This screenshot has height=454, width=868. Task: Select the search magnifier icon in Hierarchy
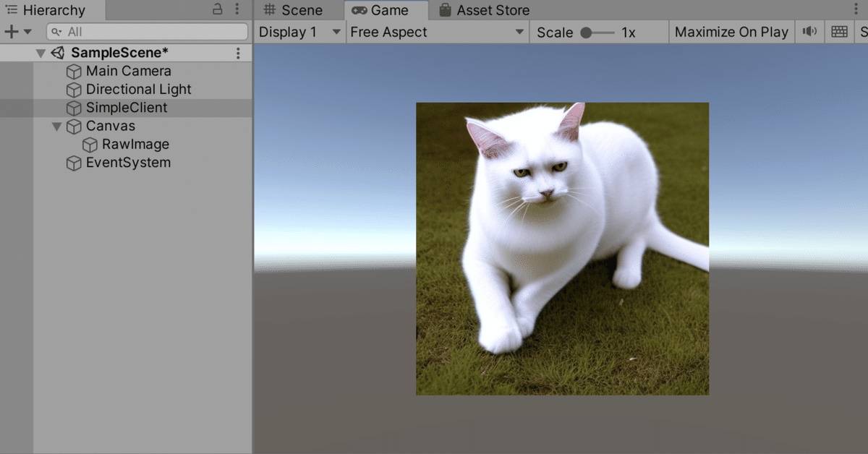[x=58, y=32]
